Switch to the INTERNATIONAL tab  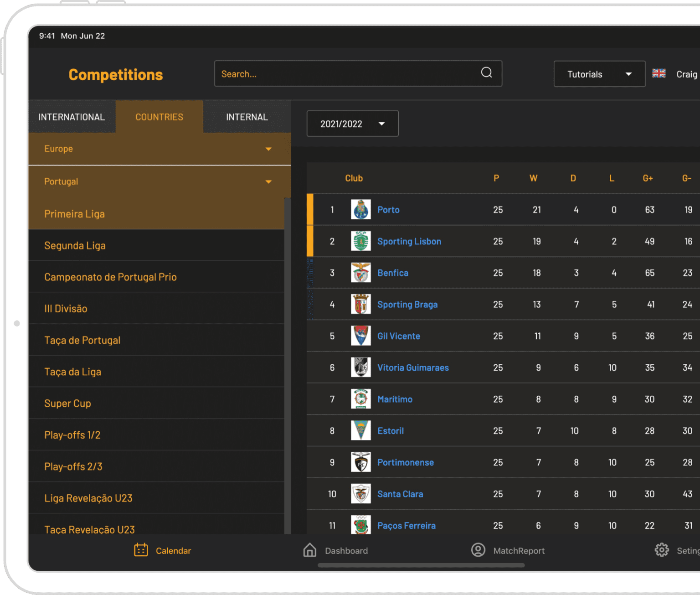coord(72,117)
